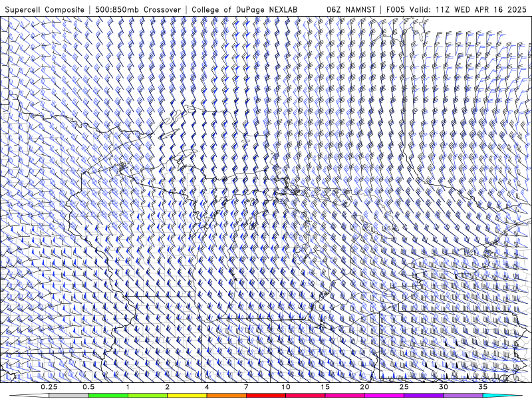This screenshot has height=399, width=532.
Task: Select the yellow 2–4 color bar segment
Action: pos(187,396)
